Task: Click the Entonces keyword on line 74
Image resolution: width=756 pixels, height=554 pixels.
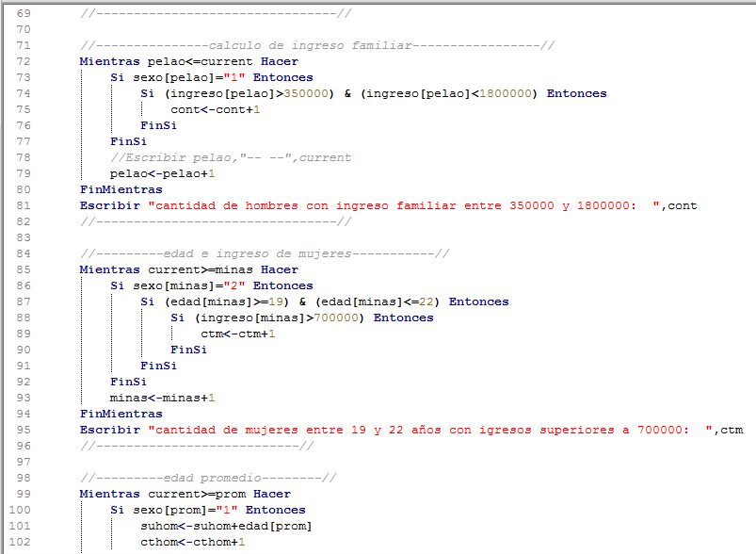Action: point(576,93)
